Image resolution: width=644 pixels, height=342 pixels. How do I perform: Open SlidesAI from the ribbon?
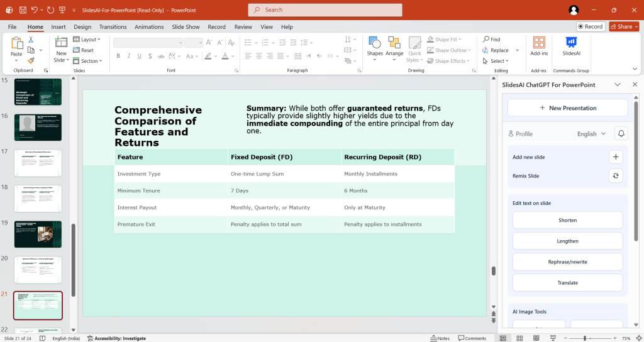pos(570,47)
